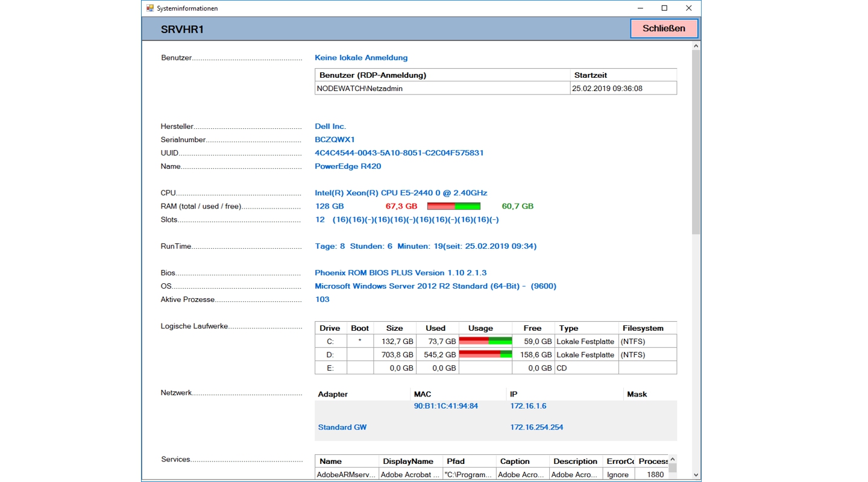Select the Services table Name column header

click(347, 462)
